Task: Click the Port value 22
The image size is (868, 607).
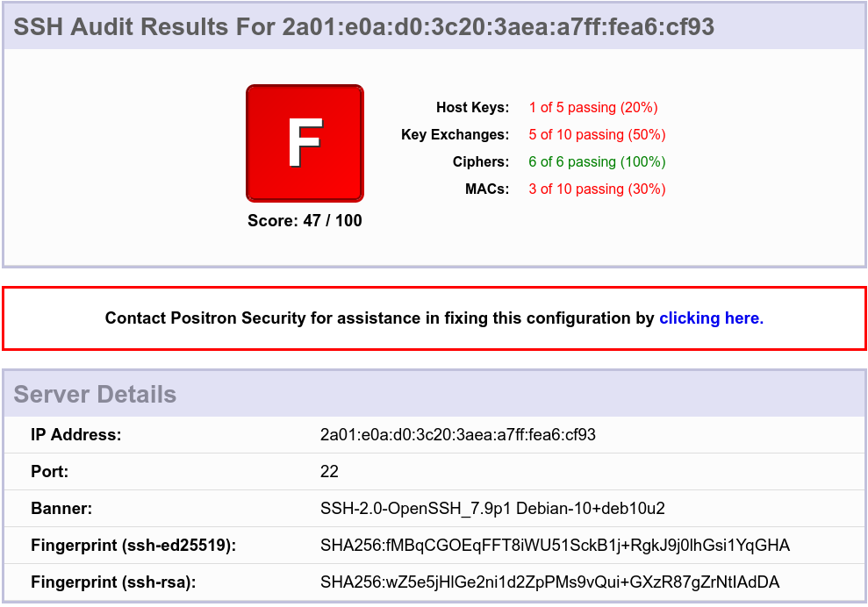Action: 329,472
